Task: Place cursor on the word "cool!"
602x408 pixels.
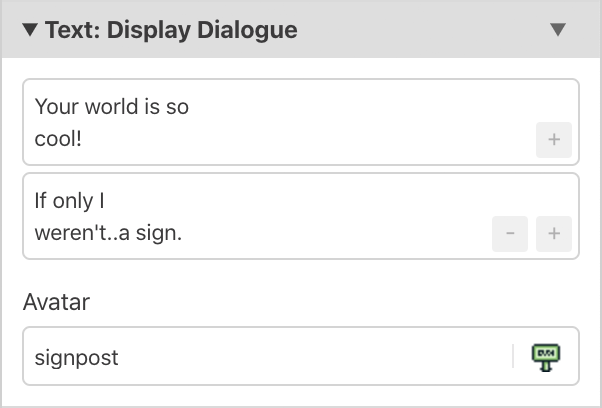Action: (x=58, y=139)
